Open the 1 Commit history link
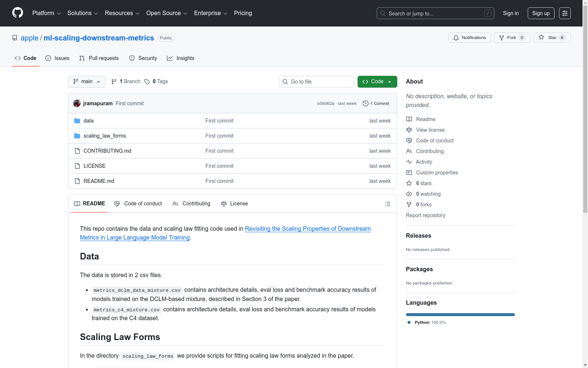588x368 pixels. [376, 103]
